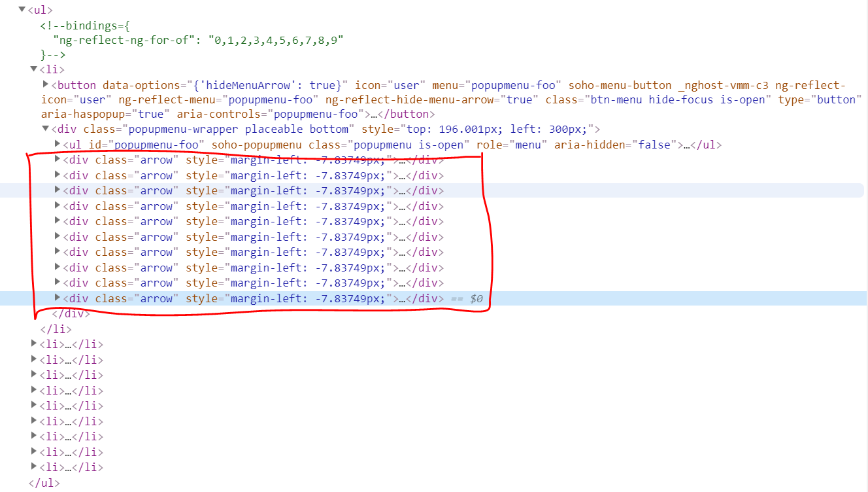Screen dimensions: 868x492
Task: Expand the button data-options node triangle
Action: (x=46, y=84)
